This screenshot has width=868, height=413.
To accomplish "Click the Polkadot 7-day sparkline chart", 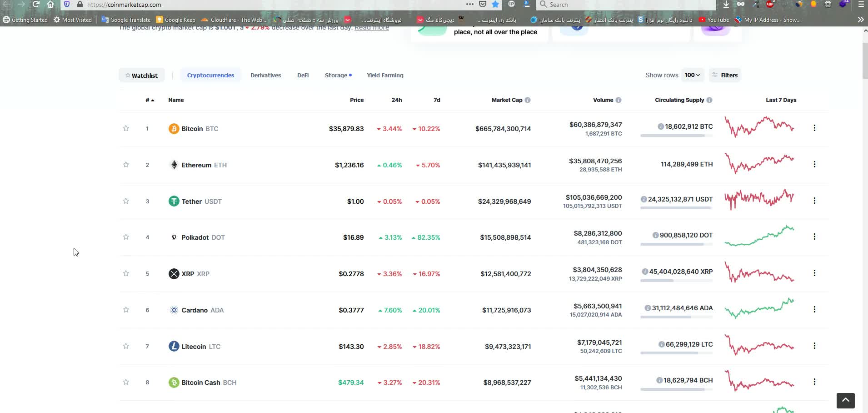I will (759, 236).
